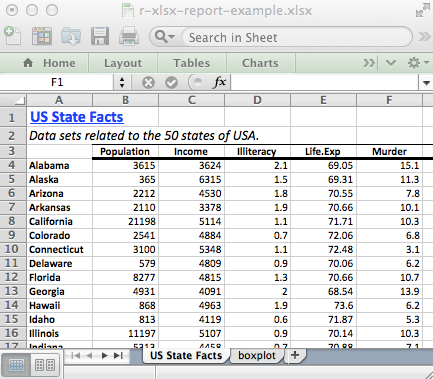Select California population value 21198
Viewport: 433px width, 379px height.
(x=125, y=222)
